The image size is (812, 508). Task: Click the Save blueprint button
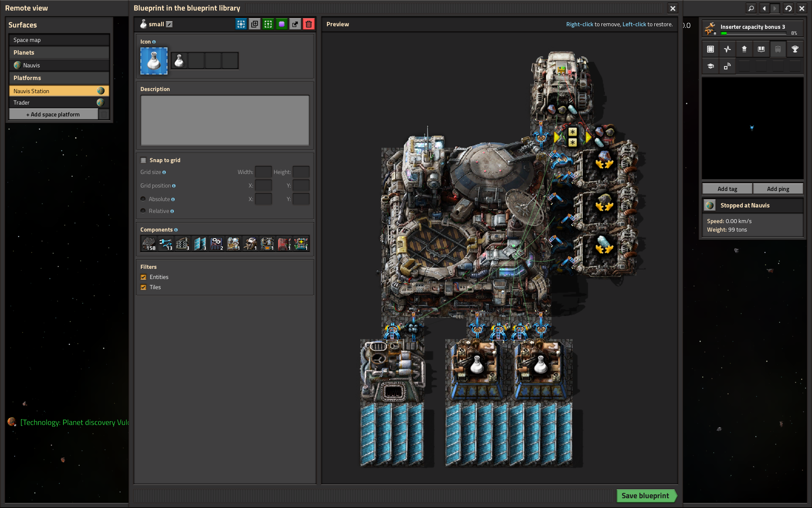point(645,495)
